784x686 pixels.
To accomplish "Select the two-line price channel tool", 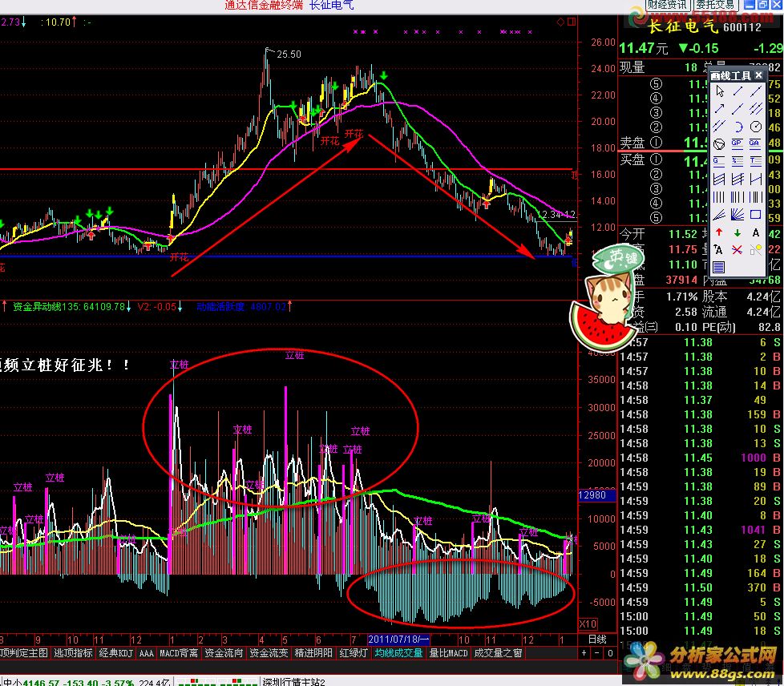I will click(719, 126).
